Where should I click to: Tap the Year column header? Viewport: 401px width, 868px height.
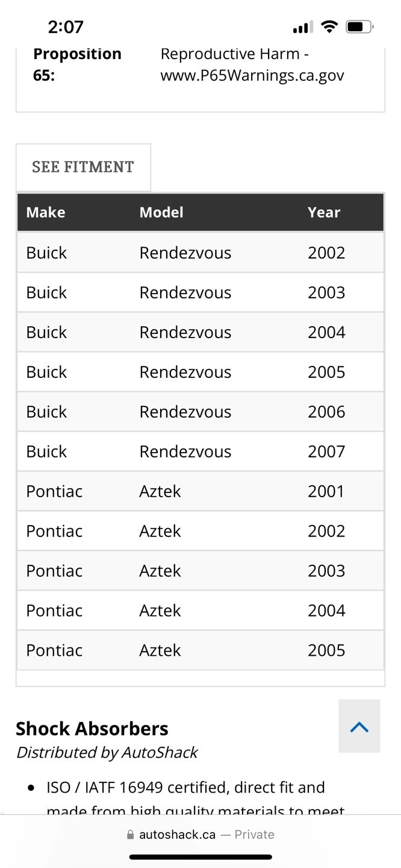324,212
